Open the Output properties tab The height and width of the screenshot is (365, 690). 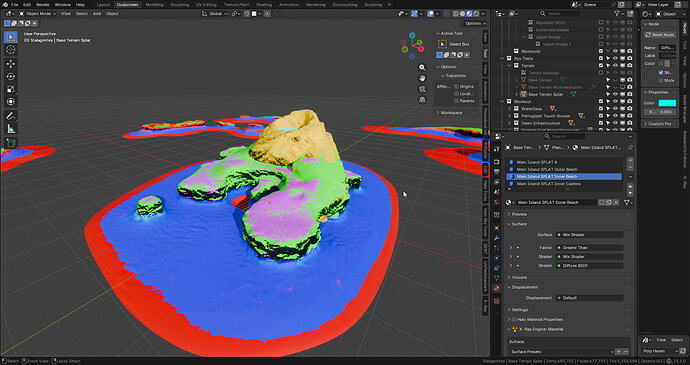point(497,172)
